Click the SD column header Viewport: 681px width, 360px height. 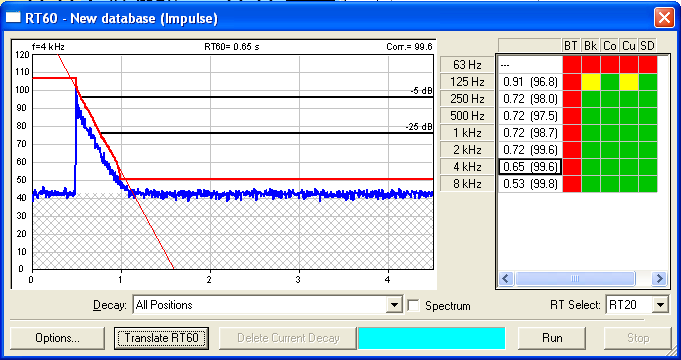coord(647,45)
